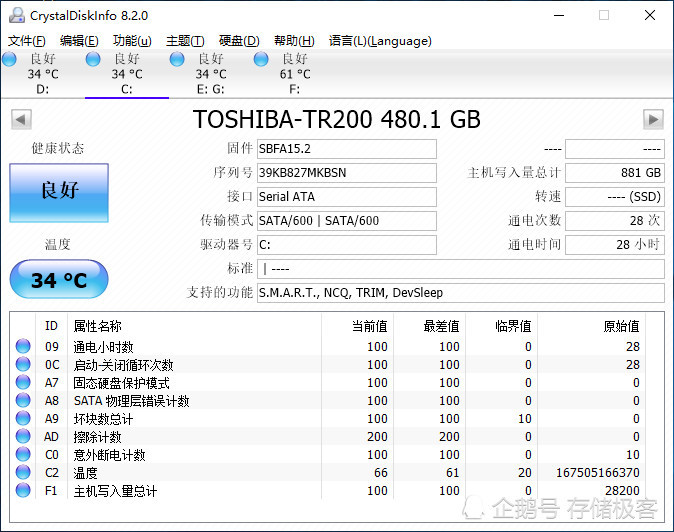Click status orb of row 09 通电小时数
This screenshot has width=674, height=532.
click(23, 346)
